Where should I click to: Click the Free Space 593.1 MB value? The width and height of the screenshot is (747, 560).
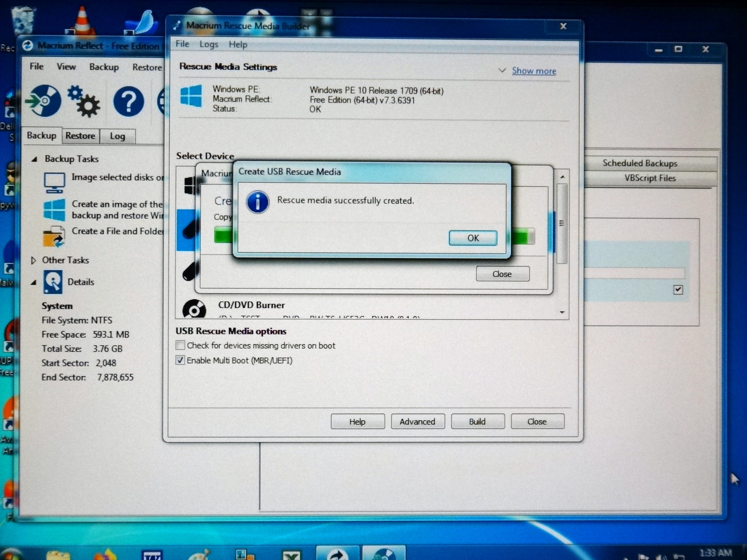pyautogui.click(x=111, y=334)
